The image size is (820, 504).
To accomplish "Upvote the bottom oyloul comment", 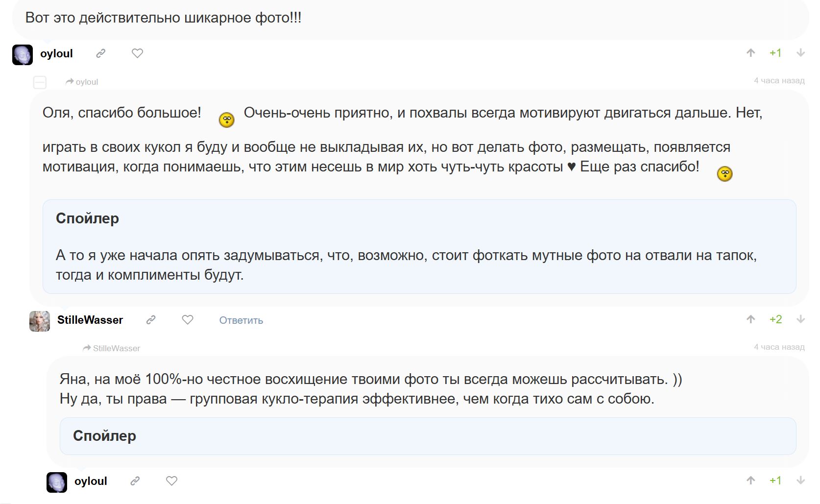I will click(750, 480).
